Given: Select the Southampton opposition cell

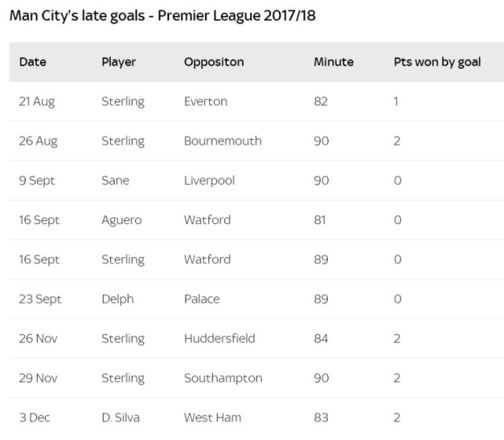Looking at the screenshot, I should pos(223,378).
